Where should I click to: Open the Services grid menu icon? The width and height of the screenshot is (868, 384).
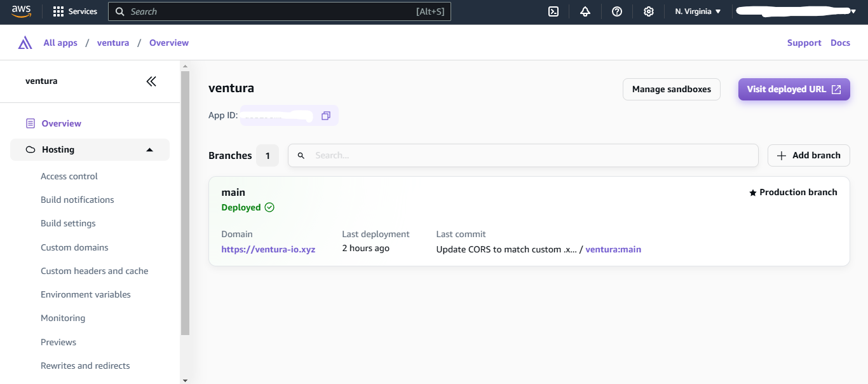coord(58,11)
